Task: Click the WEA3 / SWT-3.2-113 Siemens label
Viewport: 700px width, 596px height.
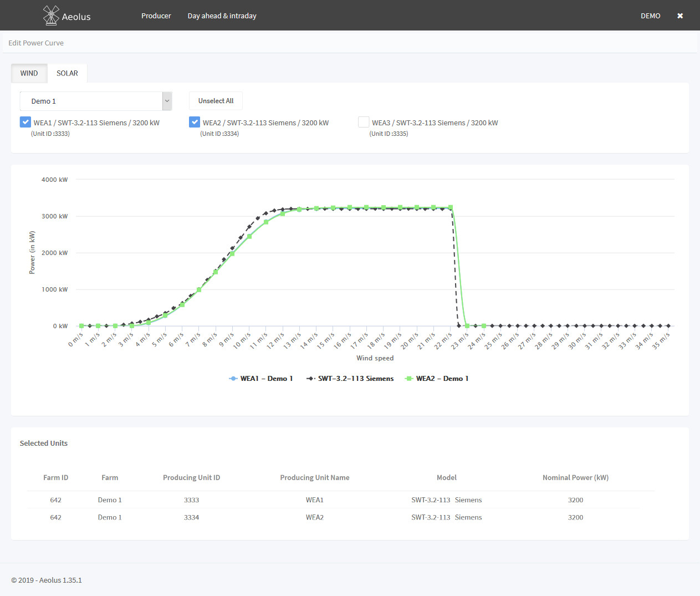Action: click(435, 123)
